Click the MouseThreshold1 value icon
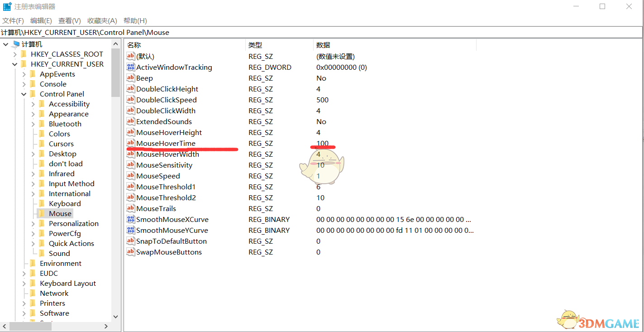The image size is (644, 332). coord(131,187)
